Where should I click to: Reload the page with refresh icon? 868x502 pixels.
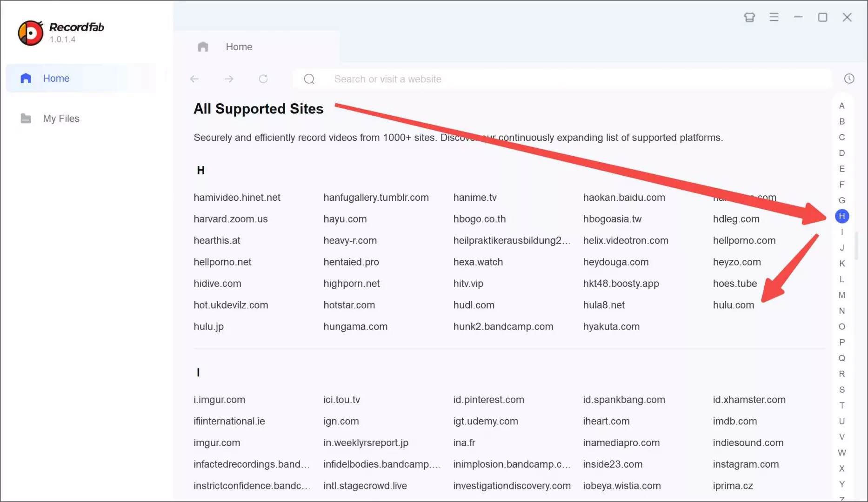(x=263, y=79)
